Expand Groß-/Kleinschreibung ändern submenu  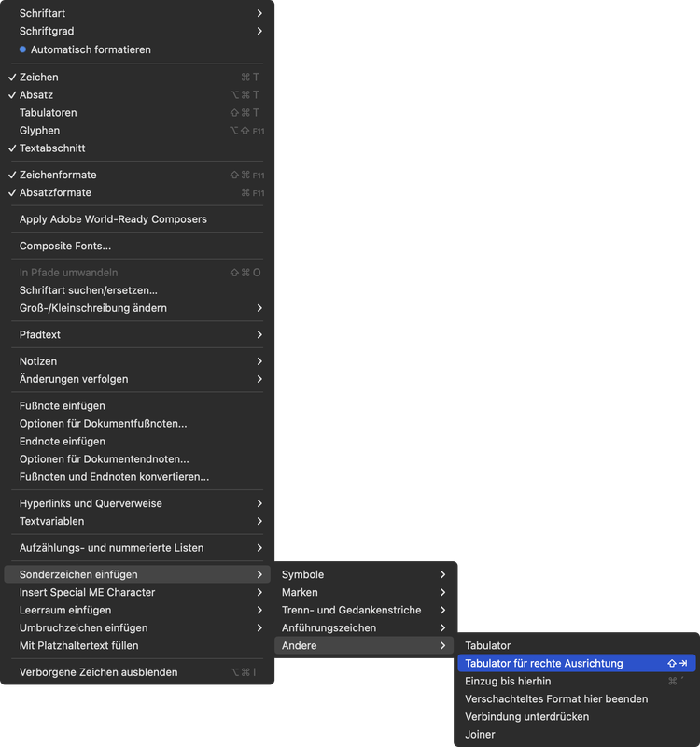tap(137, 308)
